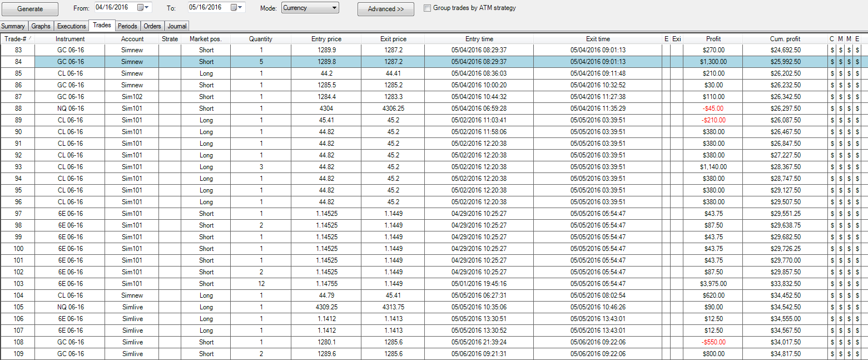Enable Group trades by ATM strategy
Viewport: 868px width, 360px height.
pos(428,8)
